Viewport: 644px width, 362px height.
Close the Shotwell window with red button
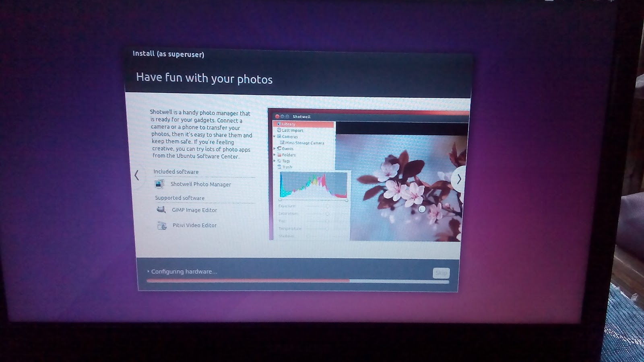point(277,116)
